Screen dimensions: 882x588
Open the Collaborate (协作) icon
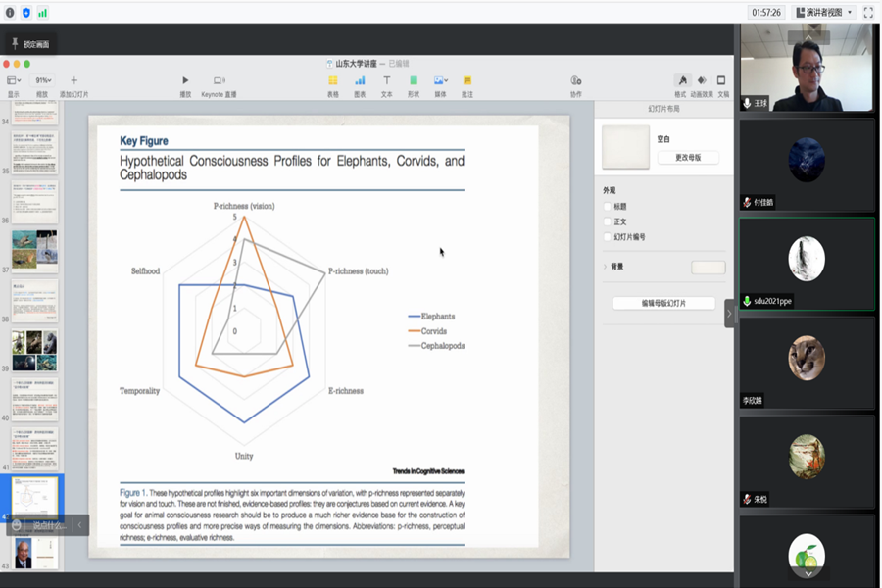[575, 81]
